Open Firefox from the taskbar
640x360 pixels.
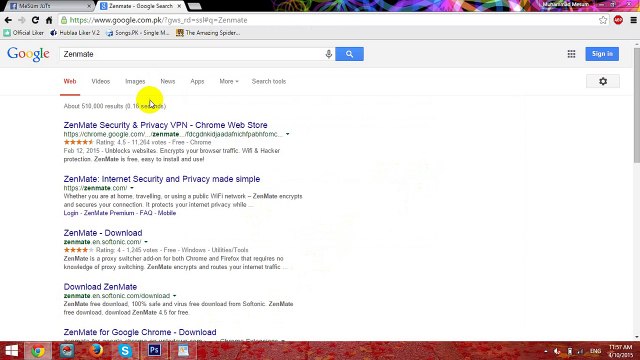[x=96, y=351]
